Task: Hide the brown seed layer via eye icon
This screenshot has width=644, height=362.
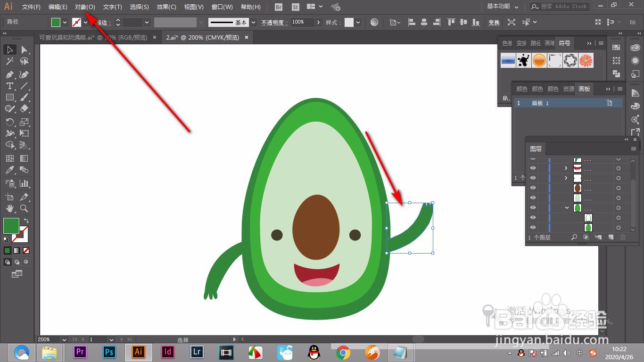Action: click(533, 188)
